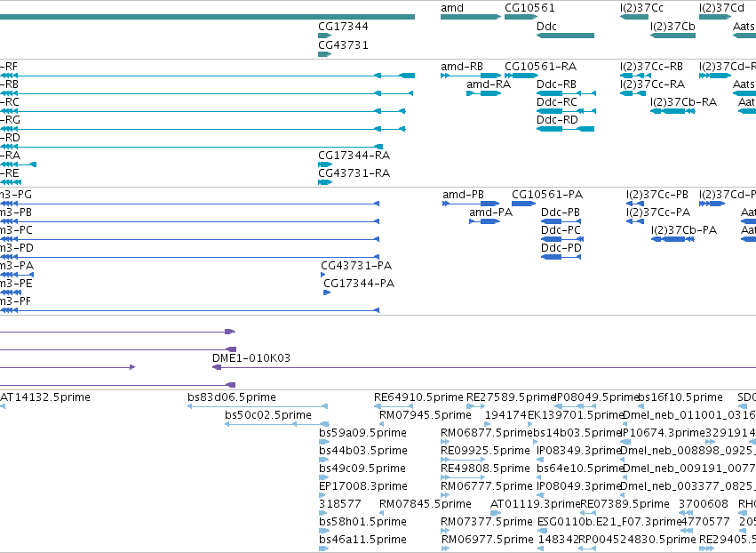Image resolution: width=756 pixels, height=553 pixels.
Task: Select the l(2)37Cc-RA transcript label
Action: coord(652,84)
